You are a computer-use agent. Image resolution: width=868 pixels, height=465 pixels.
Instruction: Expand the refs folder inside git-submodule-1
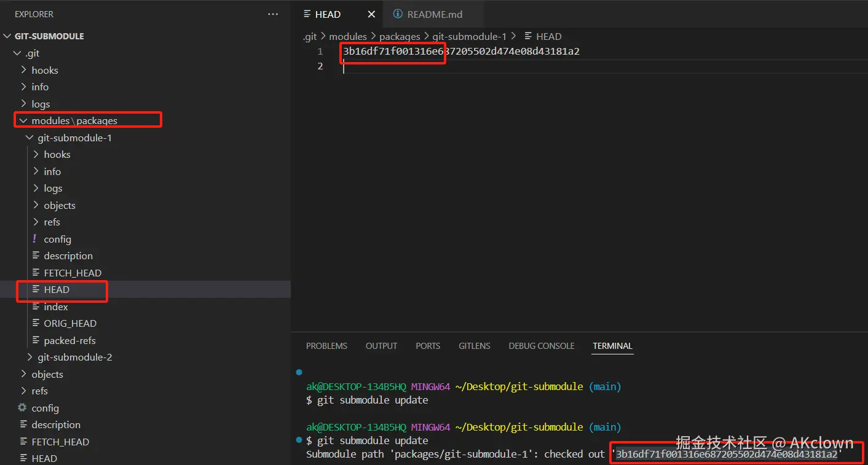pyautogui.click(x=36, y=222)
